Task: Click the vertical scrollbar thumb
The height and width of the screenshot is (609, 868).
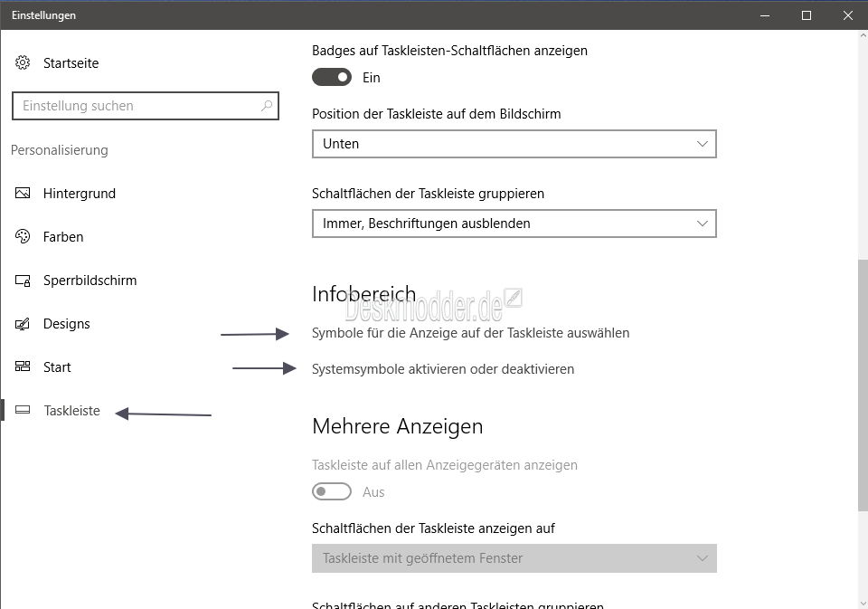Action: 863,385
